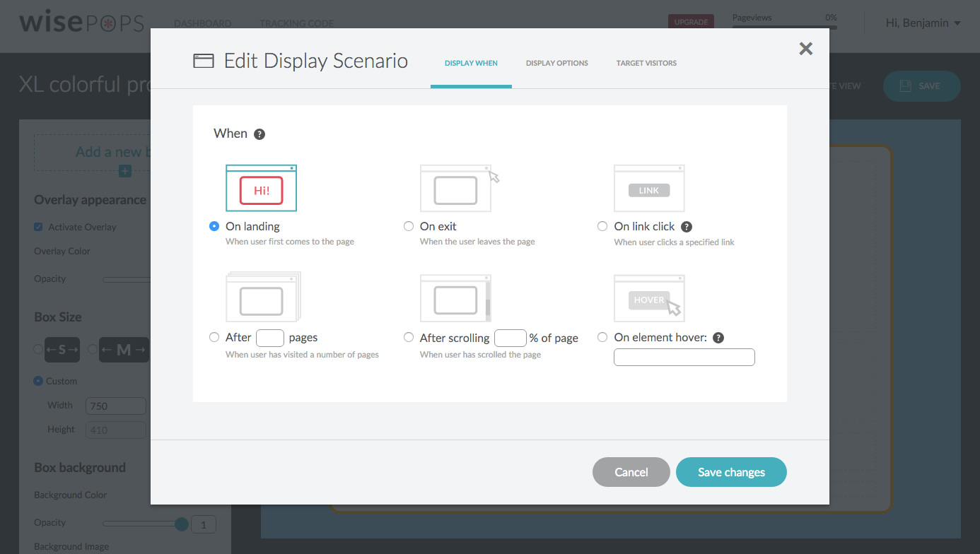Switch to the TARGET VISITORS tab
Screen dimensions: 980x554
[x=646, y=63]
